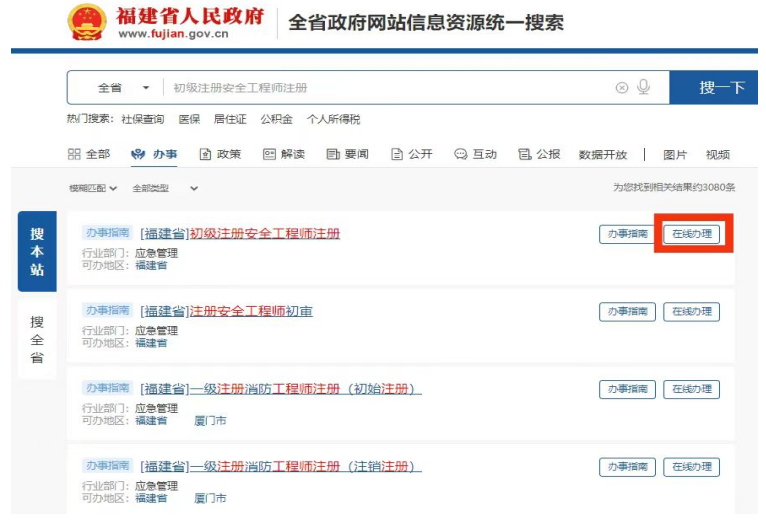The image size is (766, 523).
Task: Expand the 模糊匹配 match mode dropdown
Action: (93, 188)
